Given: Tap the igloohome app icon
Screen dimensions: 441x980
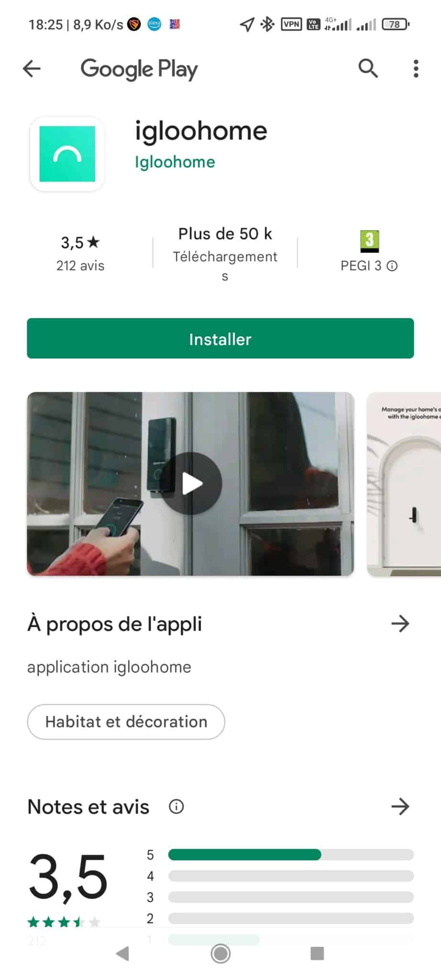Looking at the screenshot, I should pyautogui.click(x=67, y=154).
